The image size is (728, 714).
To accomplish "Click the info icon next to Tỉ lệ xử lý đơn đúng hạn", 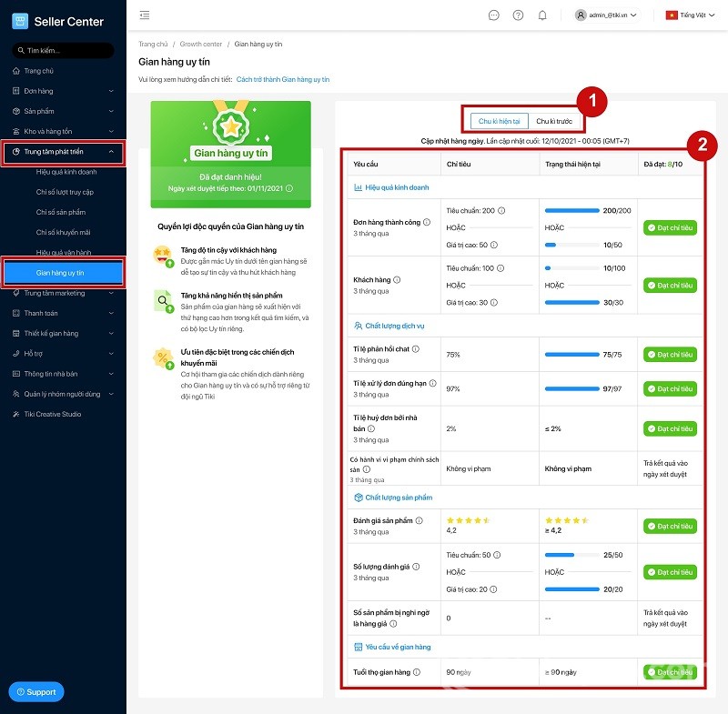I will [433, 383].
